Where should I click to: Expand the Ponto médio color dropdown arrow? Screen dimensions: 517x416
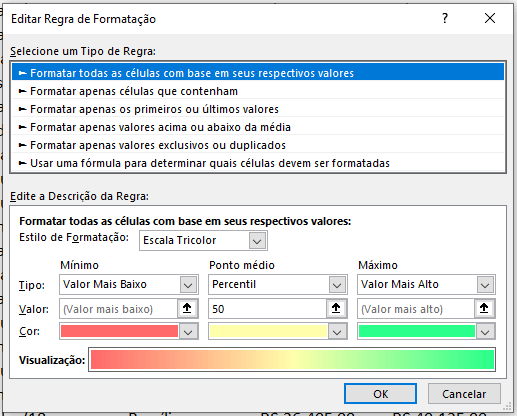click(x=337, y=332)
